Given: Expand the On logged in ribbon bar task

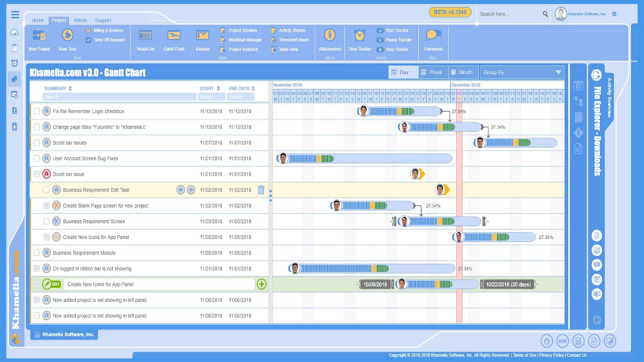Looking at the screenshot, I should (x=37, y=269).
